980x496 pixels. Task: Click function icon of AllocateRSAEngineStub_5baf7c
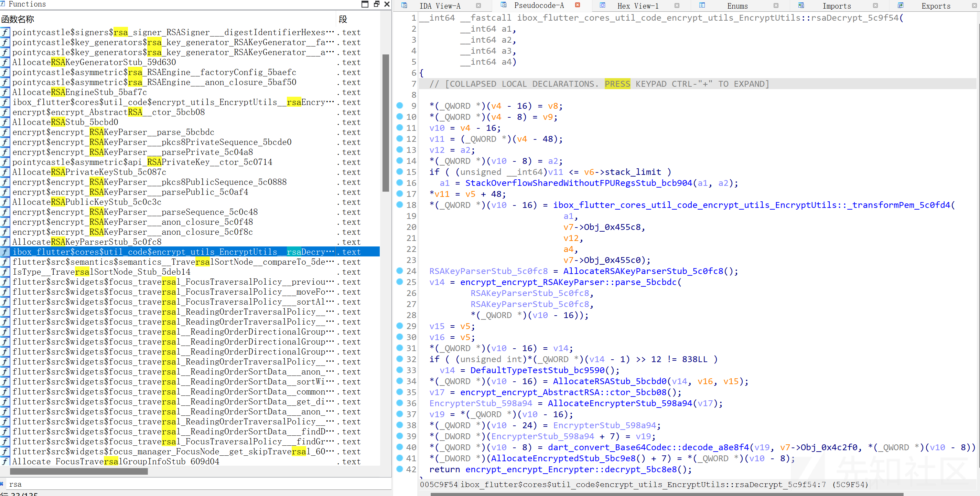click(x=5, y=92)
